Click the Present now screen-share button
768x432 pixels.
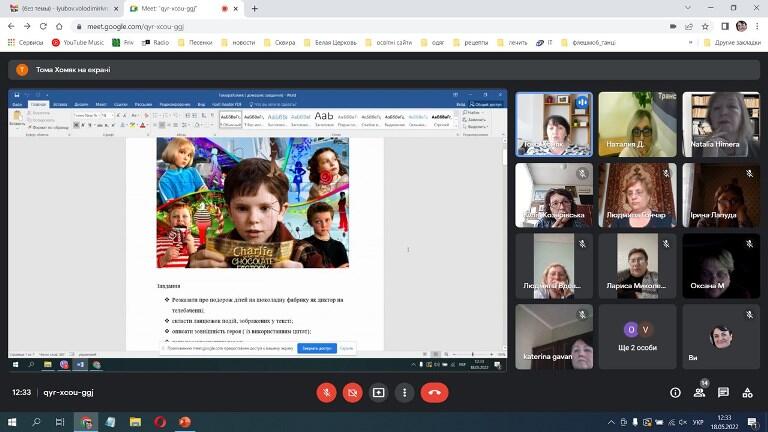point(378,392)
